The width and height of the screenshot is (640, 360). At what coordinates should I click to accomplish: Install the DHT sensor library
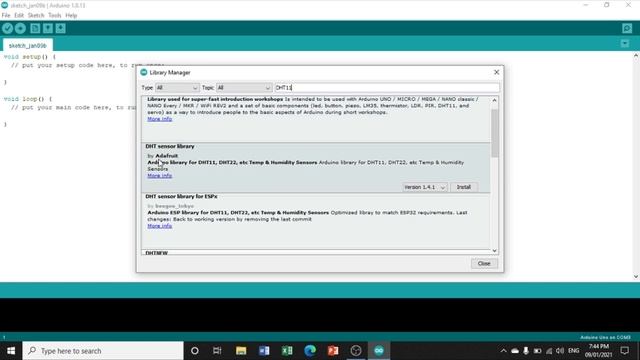coord(464,187)
